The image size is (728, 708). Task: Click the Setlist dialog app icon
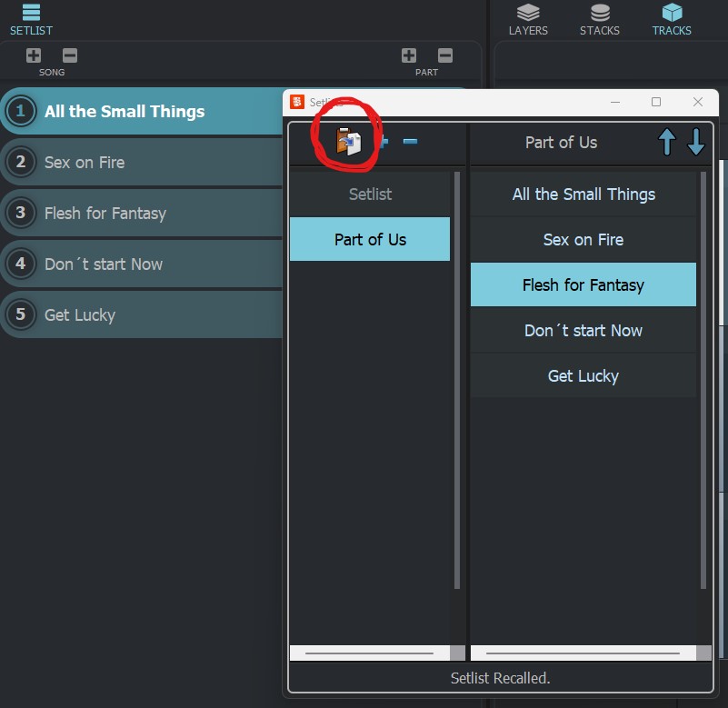pyautogui.click(x=297, y=102)
